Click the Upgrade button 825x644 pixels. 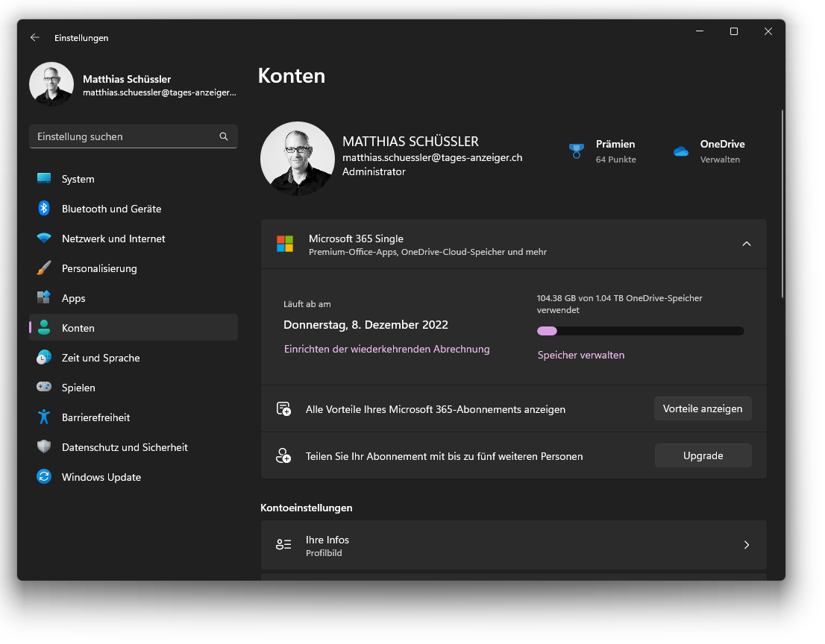point(703,455)
